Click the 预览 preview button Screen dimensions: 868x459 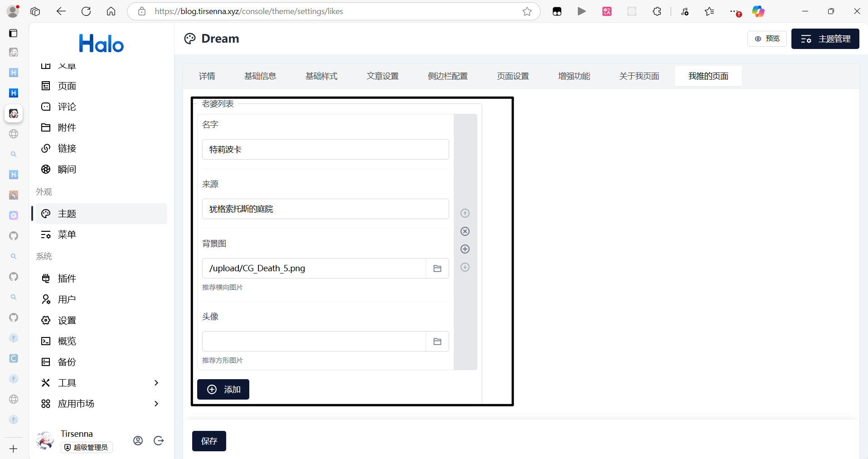pyautogui.click(x=767, y=39)
